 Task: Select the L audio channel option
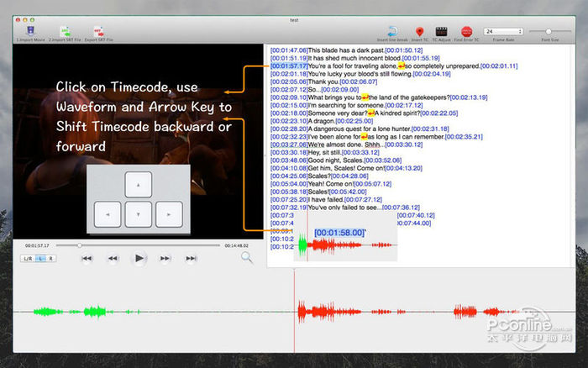40,259
